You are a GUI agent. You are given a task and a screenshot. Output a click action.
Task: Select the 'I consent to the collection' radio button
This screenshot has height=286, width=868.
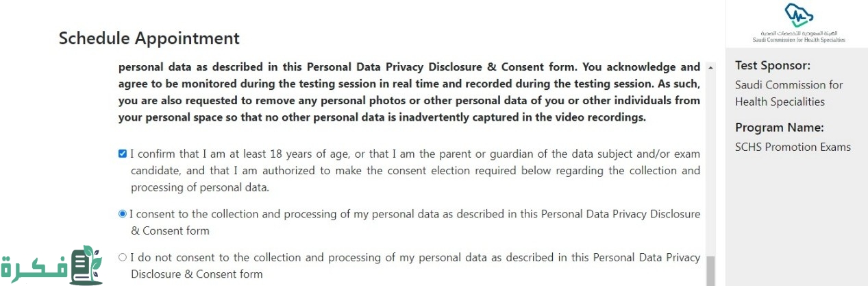point(123,214)
